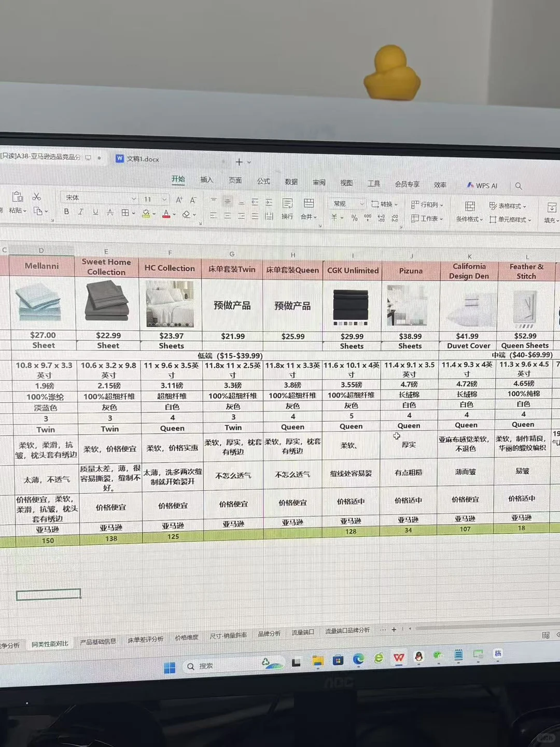Select the 流量端口品牌分析 sheet tab
The height and width of the screenshot is (747, 560).
tap(347, 630)
